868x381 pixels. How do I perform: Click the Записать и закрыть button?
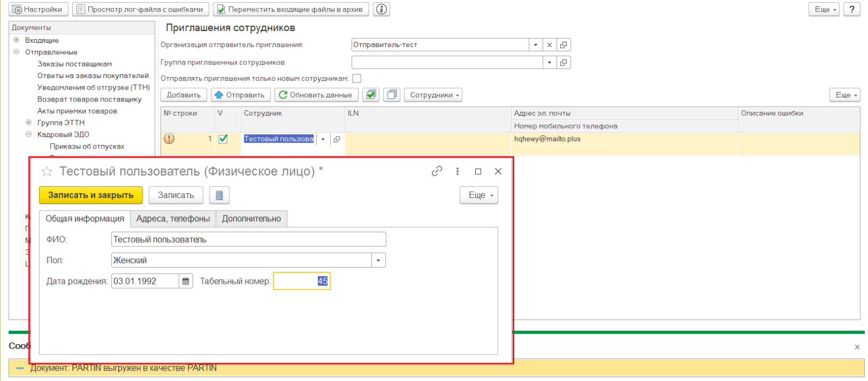pos(91,195)
